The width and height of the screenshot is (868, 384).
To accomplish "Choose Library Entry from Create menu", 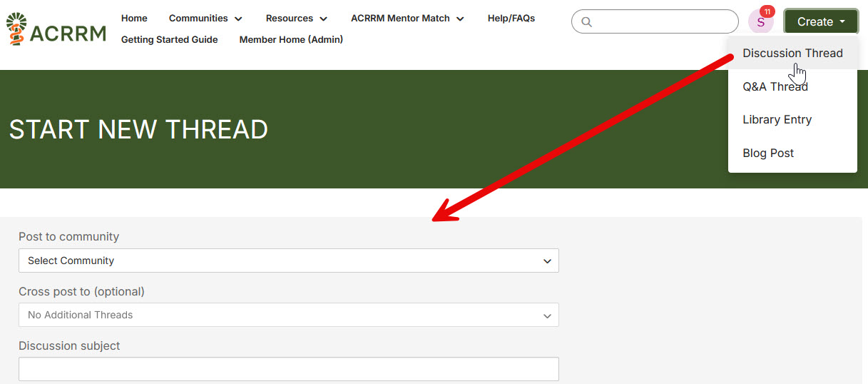I will (x=792, y=119).
